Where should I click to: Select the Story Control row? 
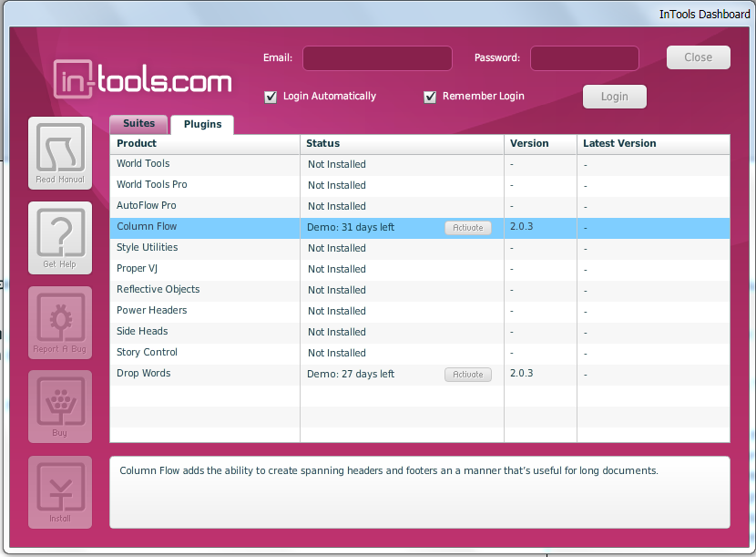click(420, 354)
